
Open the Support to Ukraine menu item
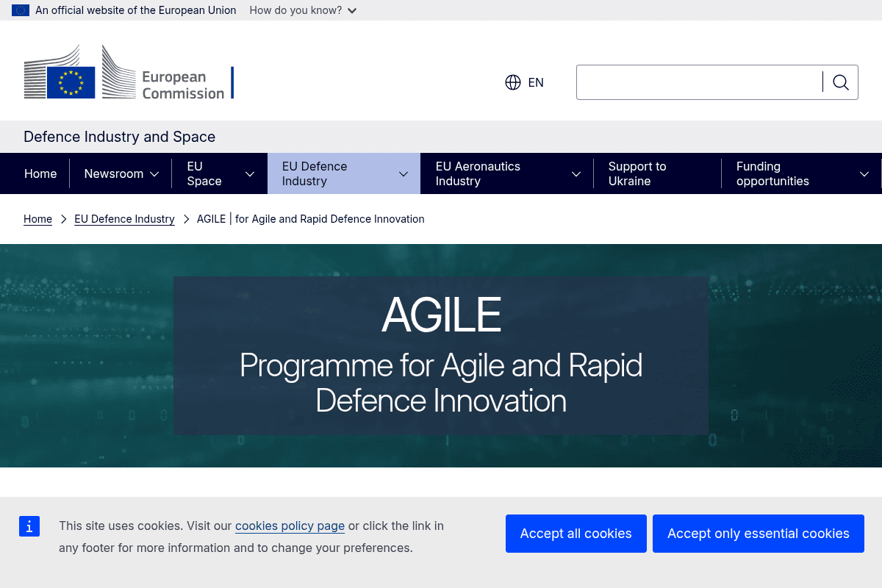(x=637, y=173)
